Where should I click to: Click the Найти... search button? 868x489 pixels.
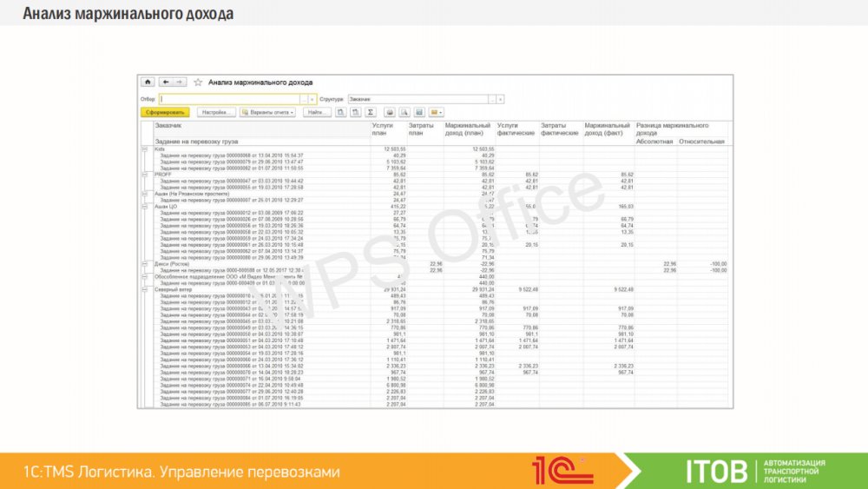coord(317,112)
